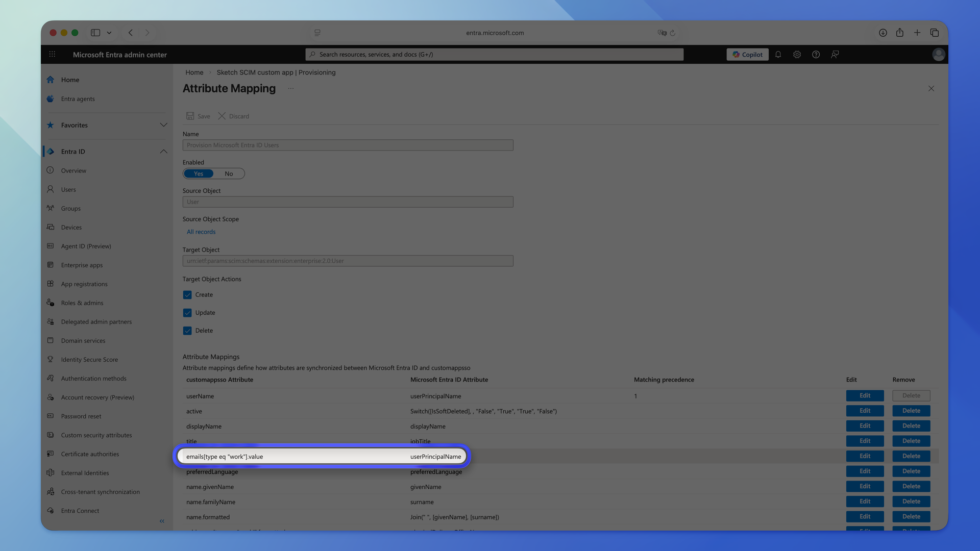Click the Name input field
980x551 pixels.
[348, 145]
